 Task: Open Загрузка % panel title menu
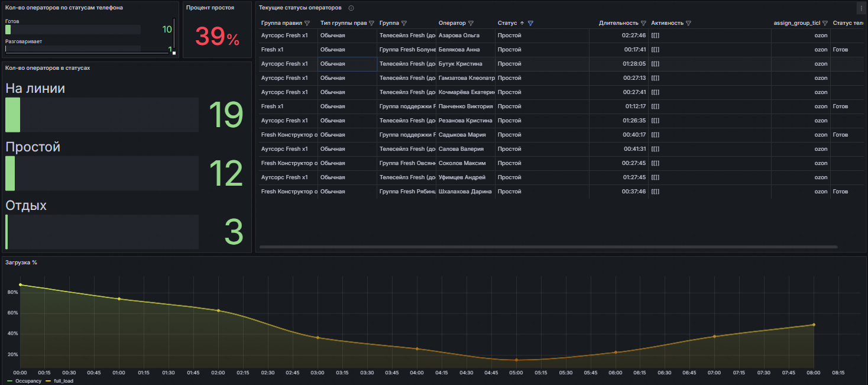(21, 262)
